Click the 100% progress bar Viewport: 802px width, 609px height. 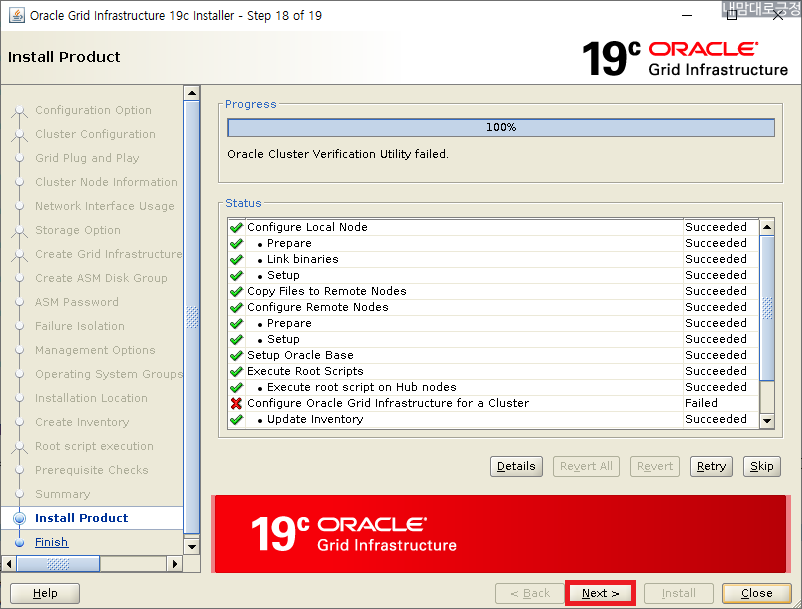[x=501, y=127]
